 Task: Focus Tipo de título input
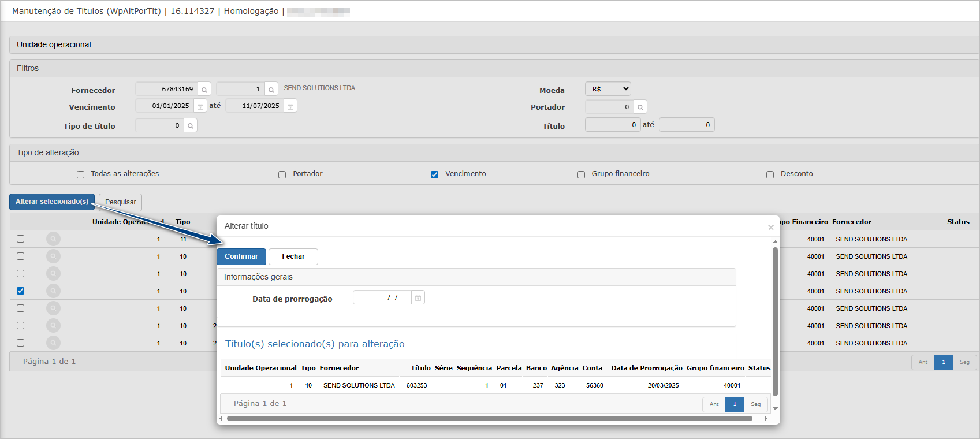(x=159, y=125)
